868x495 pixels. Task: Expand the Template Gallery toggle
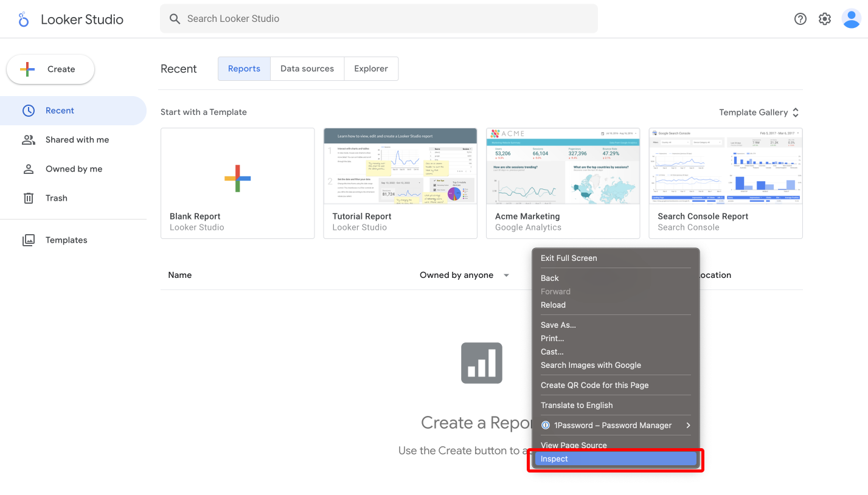795,112
